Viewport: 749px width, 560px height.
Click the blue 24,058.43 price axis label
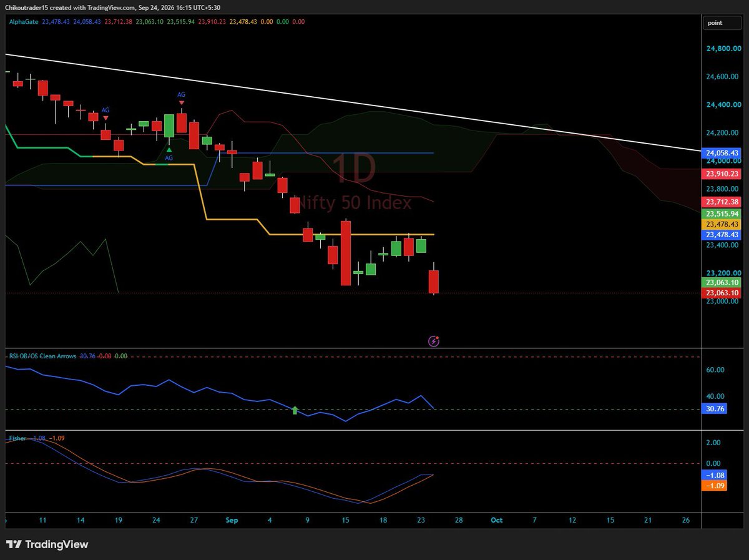(x=722, y=153)
